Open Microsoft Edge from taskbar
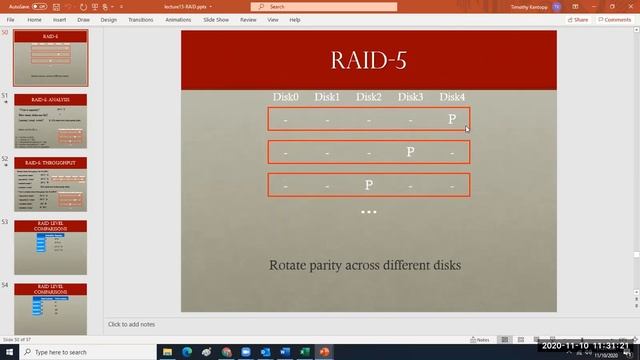640x360 pixels. tap(187, 352)
